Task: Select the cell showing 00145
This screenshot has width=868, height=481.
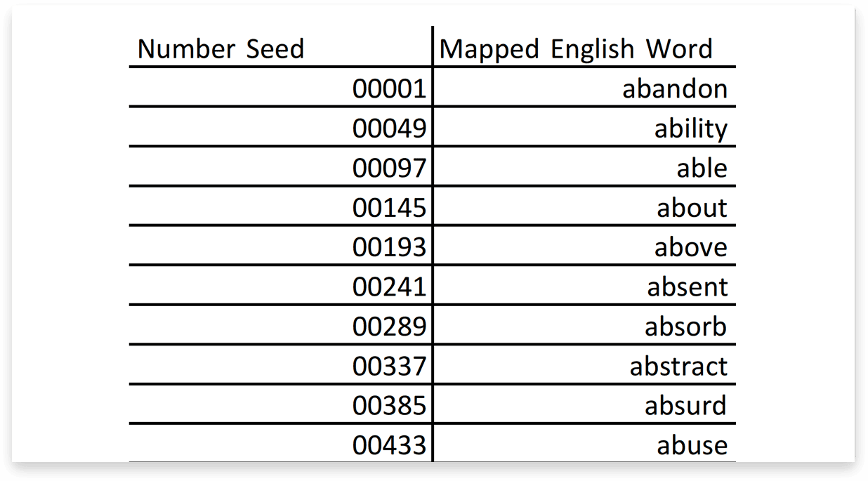Action: click(281, 206)
